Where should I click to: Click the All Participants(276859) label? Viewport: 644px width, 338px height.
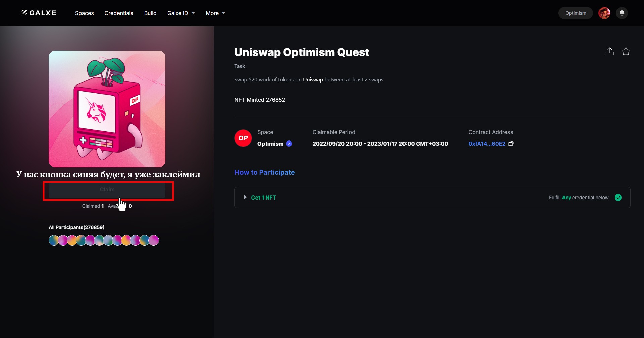76,227
